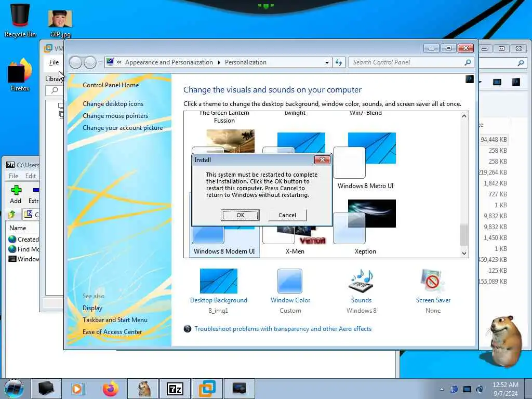Switch to VMware on the taskbar

[x=207, y=389]
